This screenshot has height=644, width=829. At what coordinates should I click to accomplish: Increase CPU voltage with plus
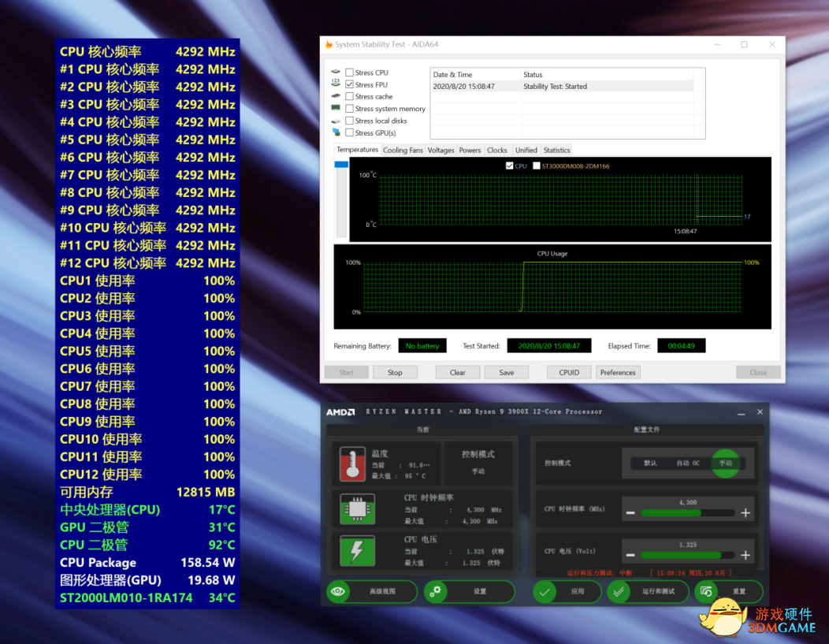point(745,555)
